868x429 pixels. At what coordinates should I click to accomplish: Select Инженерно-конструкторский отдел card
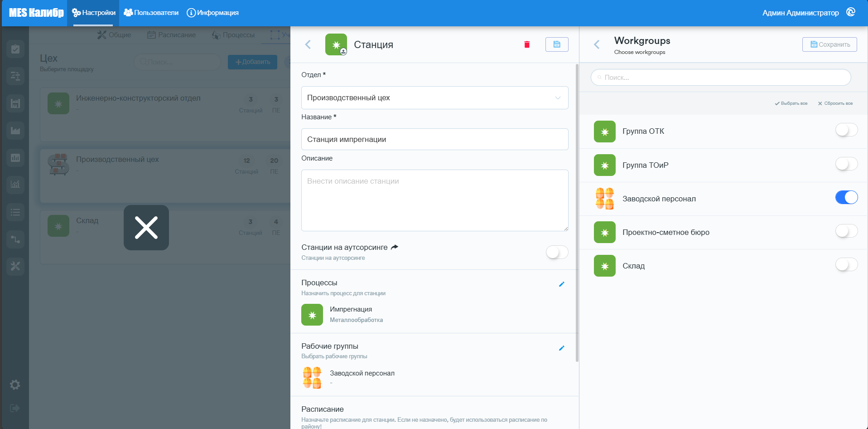click(165, 115)
